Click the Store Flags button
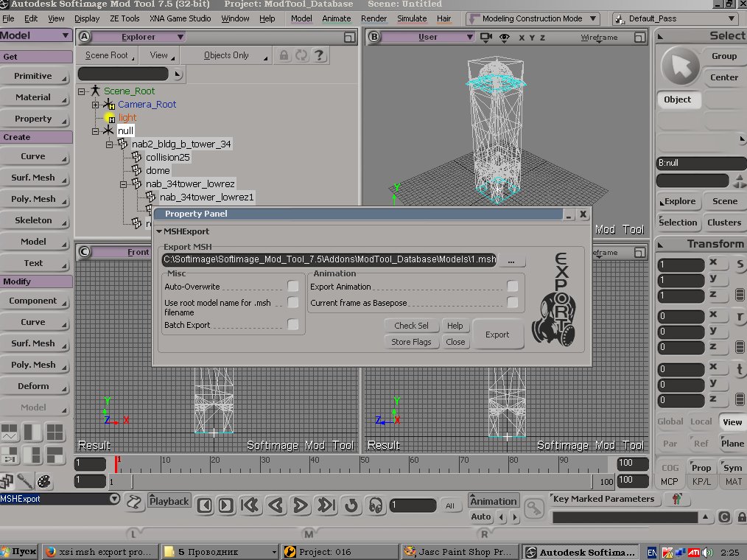The height and width of the screenshot is (560, 747). tap(411, 342)
